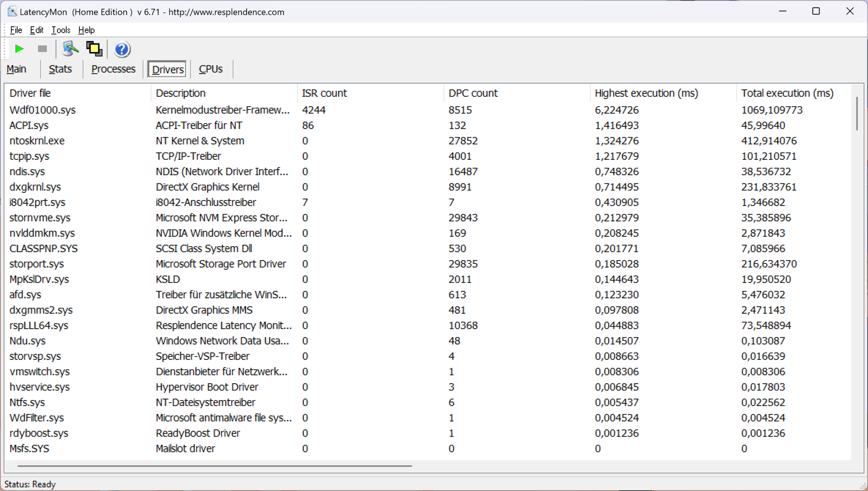Viewport: 868px width, 491px height.
Task: Open help via blue question mark icon
Action: pyautogui.click(x=122, y=49)
